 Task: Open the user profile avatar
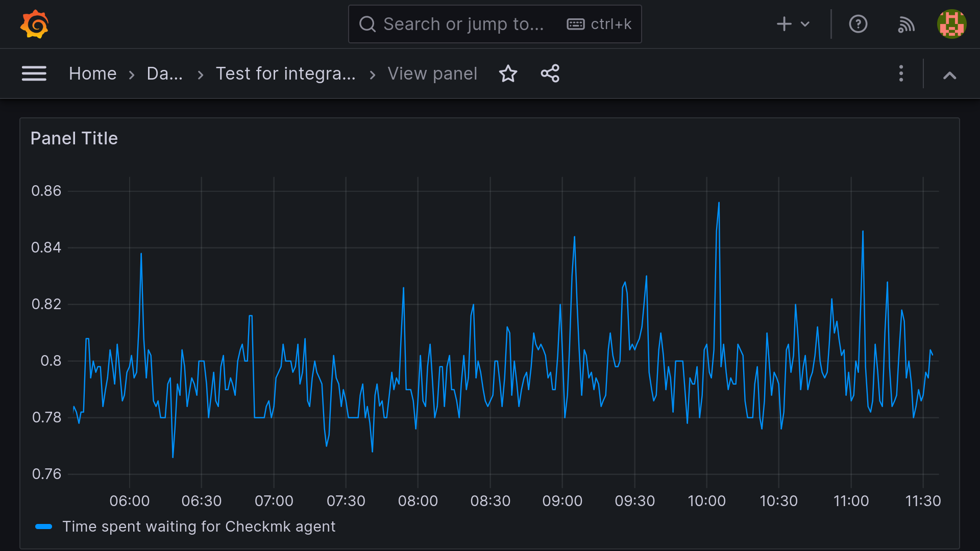coord(951,24)
